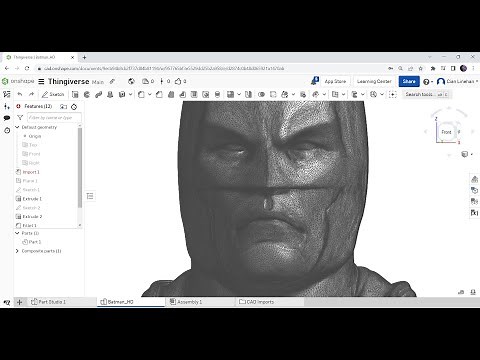Screen dimensions: 480x360
Task: Select the Shell tool in the toolbar
Action: (194, 95)
